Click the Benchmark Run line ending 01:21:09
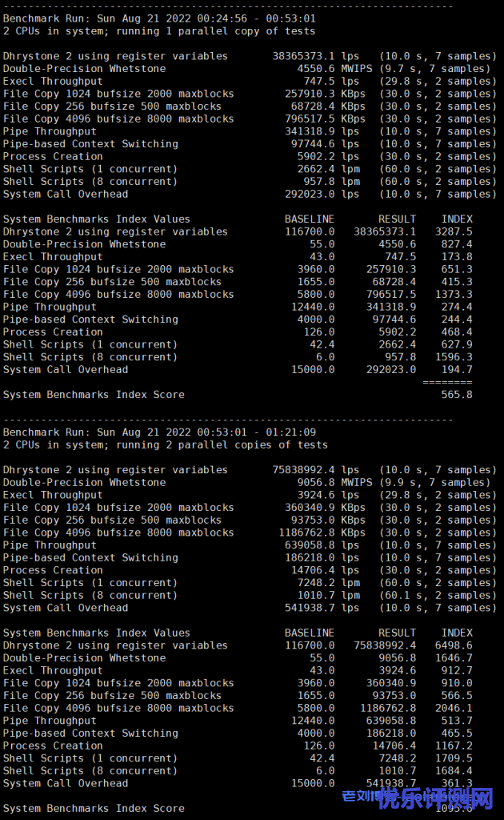 160,432
